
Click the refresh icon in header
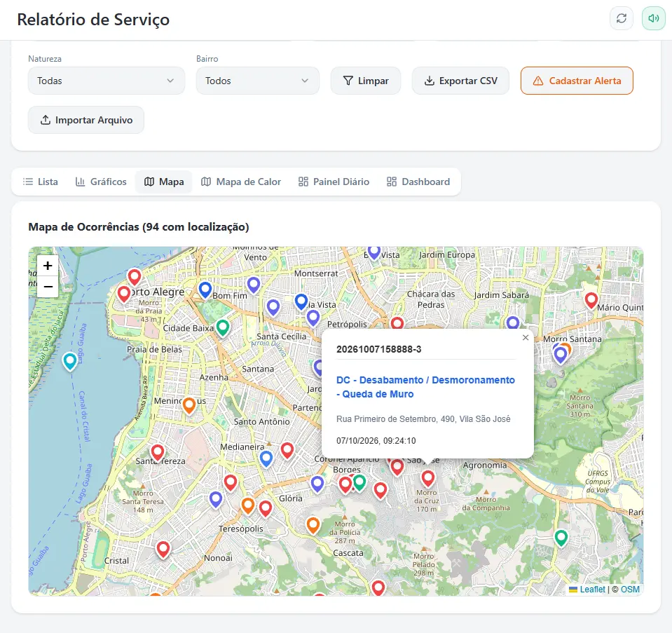pyautogui.click(x=622, y=18)
